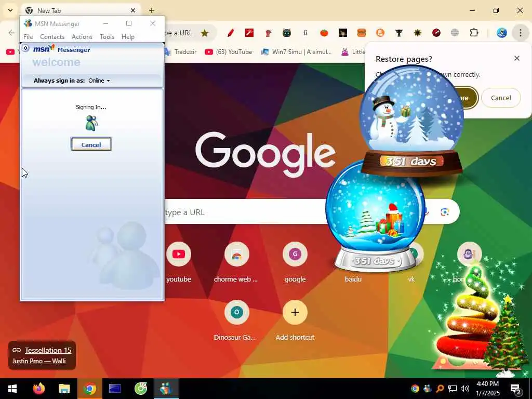The image size is (532, 399).
Task: Open the black cat face extension
Action: [287, 33]
